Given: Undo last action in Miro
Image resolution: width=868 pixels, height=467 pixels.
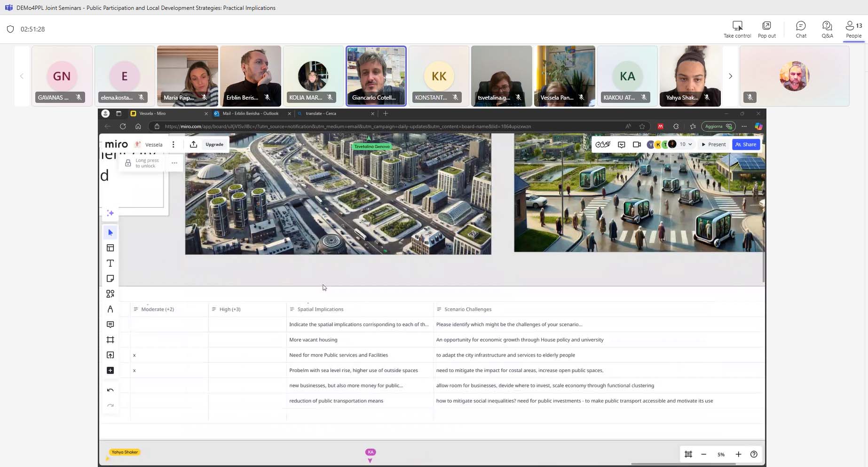Looking at the screenshot, I should coord(110,390).
